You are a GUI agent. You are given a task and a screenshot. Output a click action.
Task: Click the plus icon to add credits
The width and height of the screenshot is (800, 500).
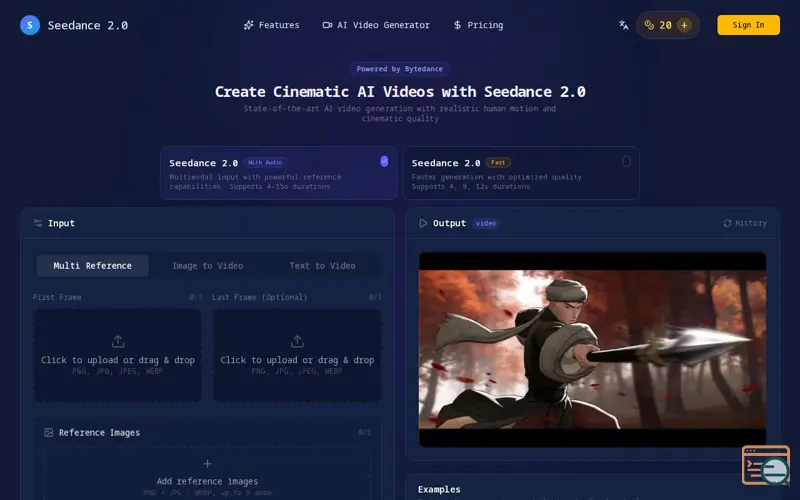click(x=684, y=25)
